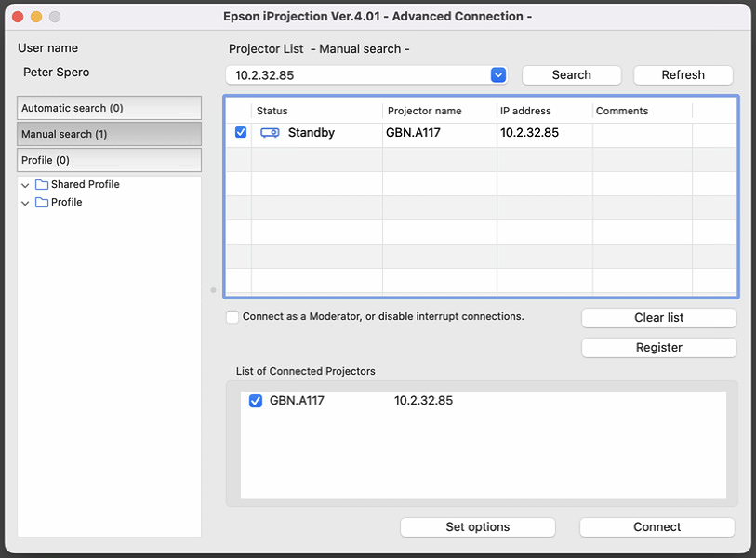Click the pane splitter dot handle
Image resolution: width=756 pixels, height=558 pixels.
213,290
